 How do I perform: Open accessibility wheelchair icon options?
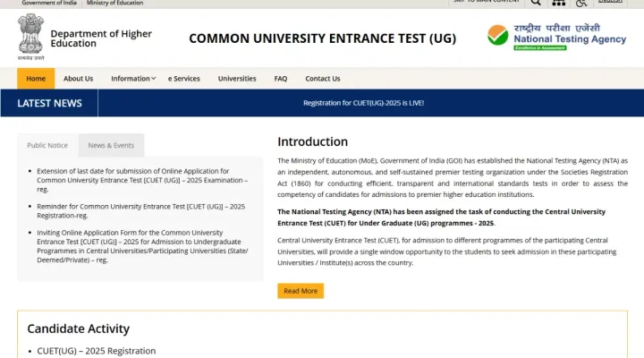(581, 3)
